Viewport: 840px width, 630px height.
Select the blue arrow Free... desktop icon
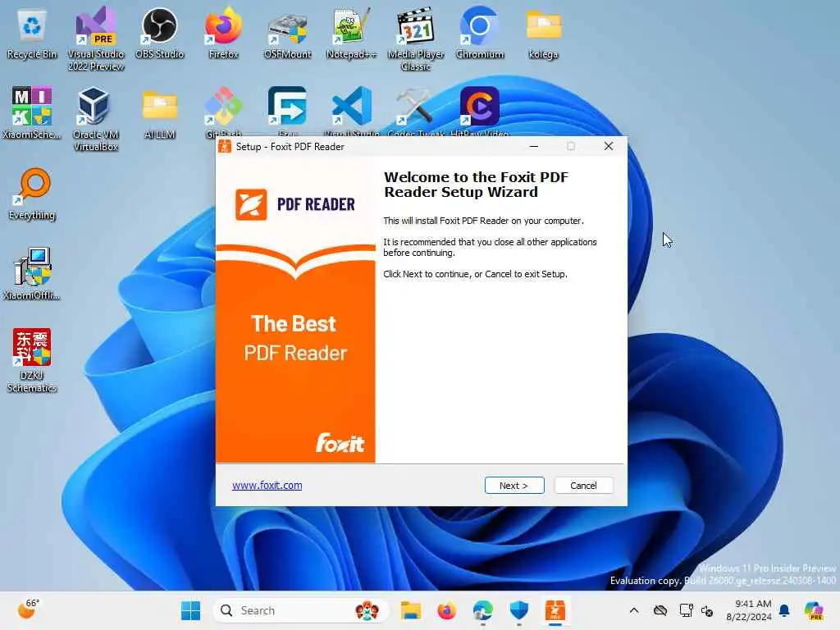[288, 111]
